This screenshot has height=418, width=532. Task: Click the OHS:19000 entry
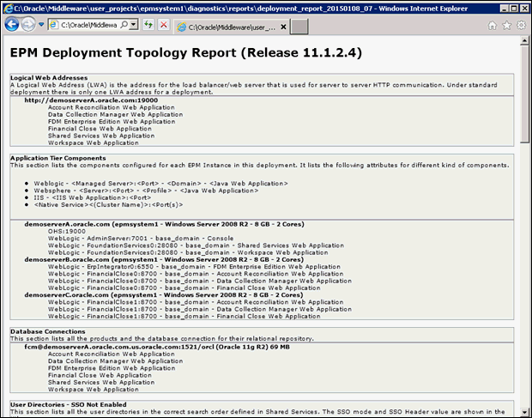click(x=67, y=232)
